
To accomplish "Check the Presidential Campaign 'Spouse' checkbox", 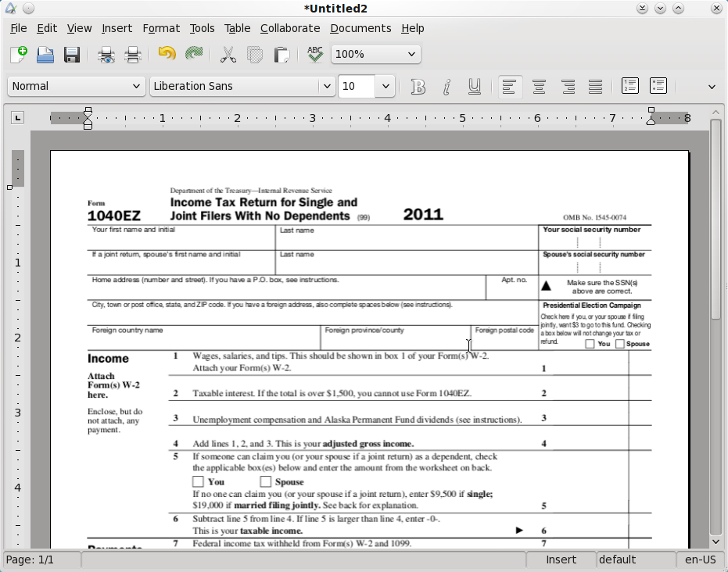I will click(x=620, y=344).
